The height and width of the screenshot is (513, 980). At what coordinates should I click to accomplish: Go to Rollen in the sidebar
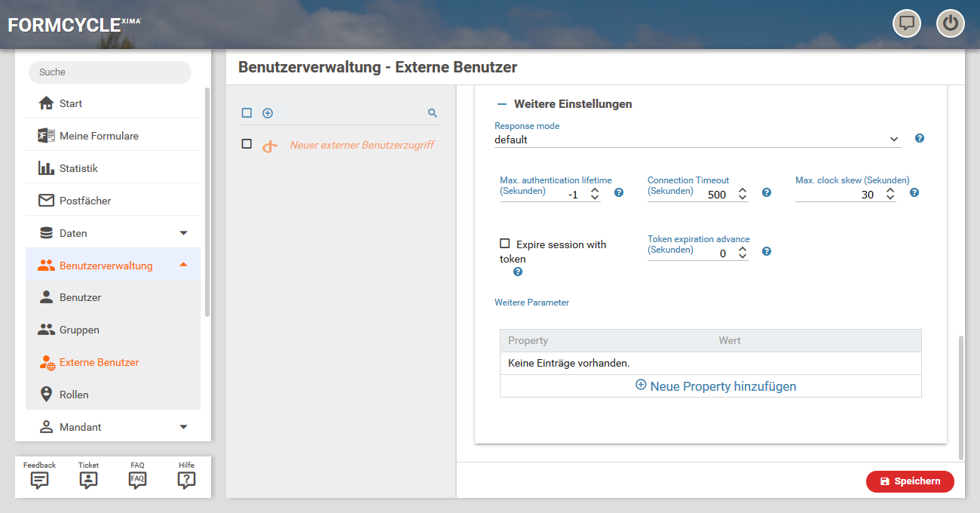(x=74, y=395)
